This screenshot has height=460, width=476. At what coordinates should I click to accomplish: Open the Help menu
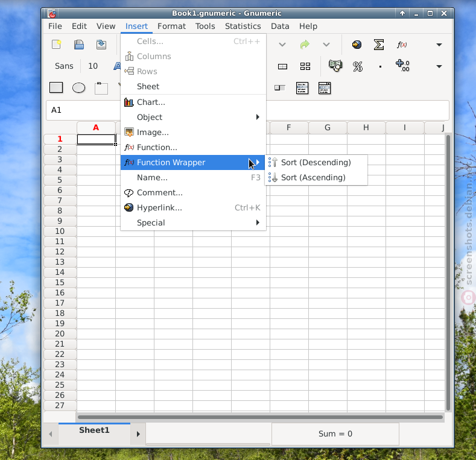(308, 27)
